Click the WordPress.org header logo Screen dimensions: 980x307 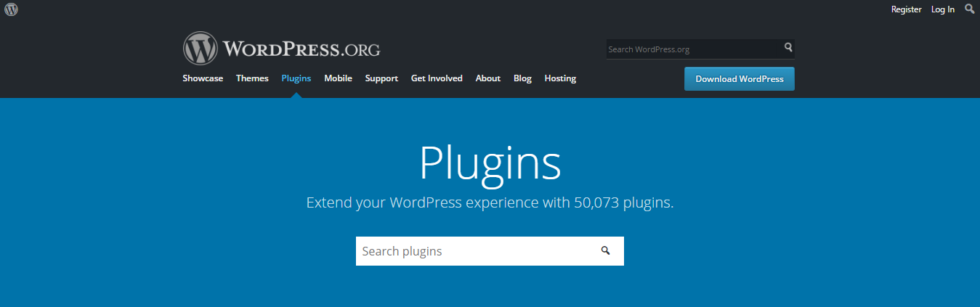coord(281,49)
